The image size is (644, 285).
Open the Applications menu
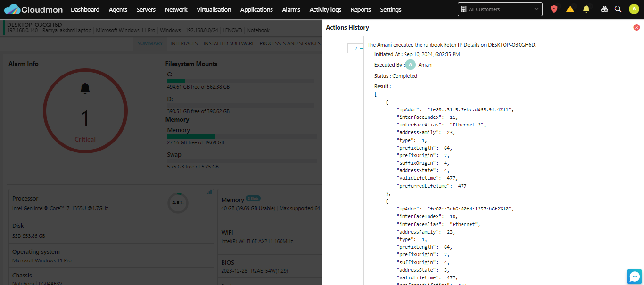click(256, 9)
